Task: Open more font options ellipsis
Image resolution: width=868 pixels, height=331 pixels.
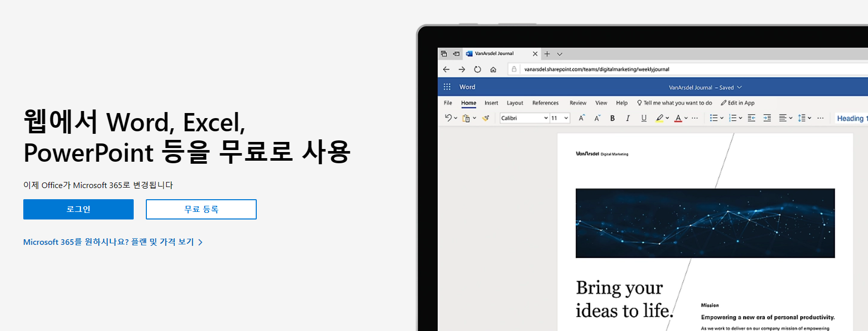Action: (695, 118)
